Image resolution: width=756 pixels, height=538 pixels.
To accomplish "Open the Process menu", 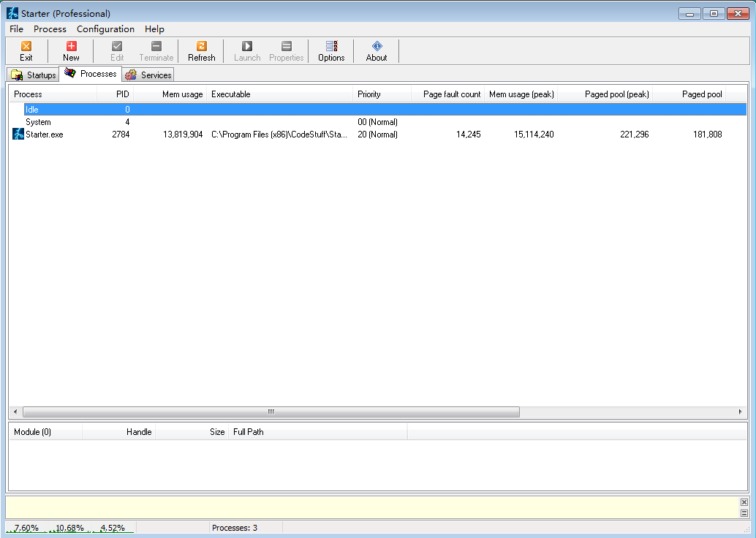I will [x=50, y=29].
